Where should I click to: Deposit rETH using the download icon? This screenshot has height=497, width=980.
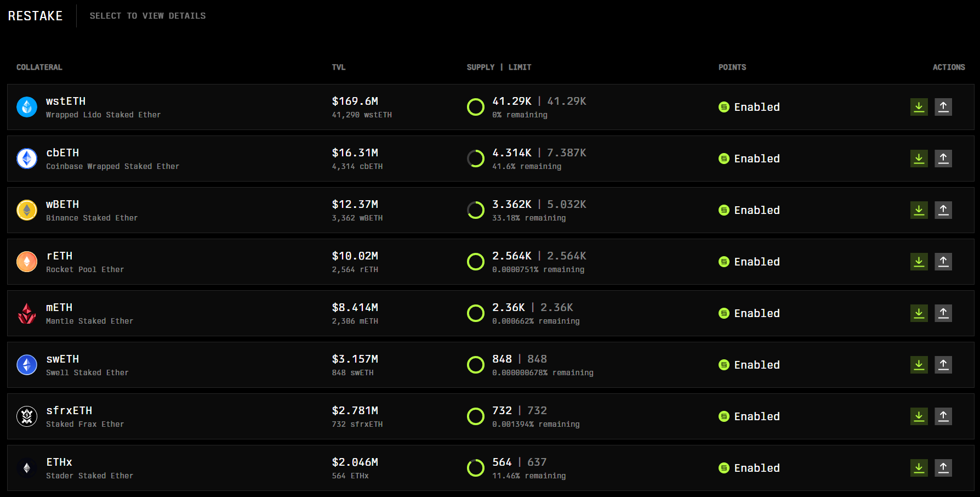coord(919,262)
